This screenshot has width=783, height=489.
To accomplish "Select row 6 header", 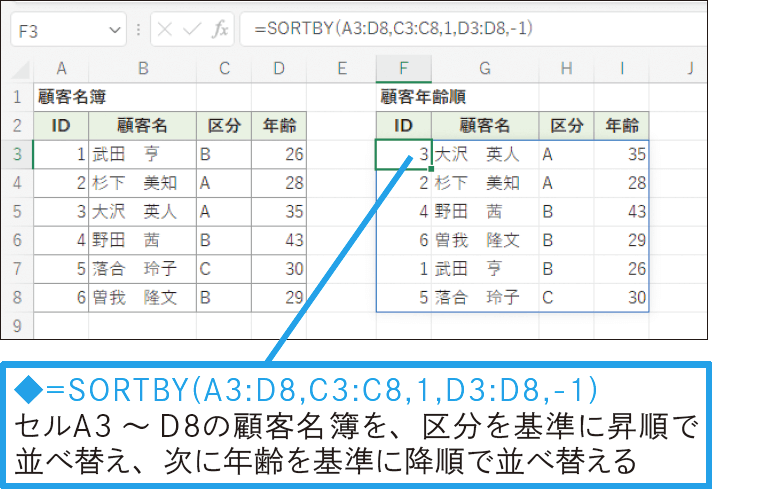I will pos(17,240).
